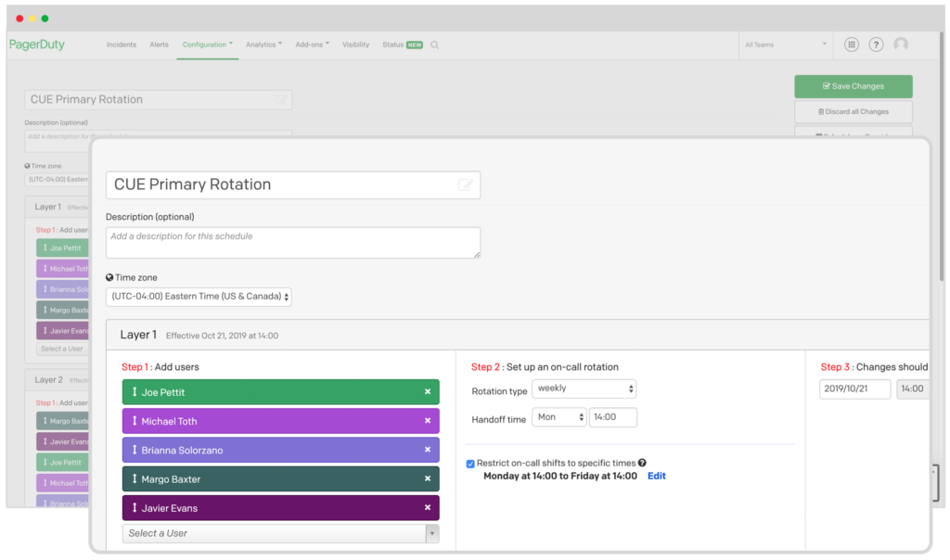Open the Configuration menu

[207, 45]
